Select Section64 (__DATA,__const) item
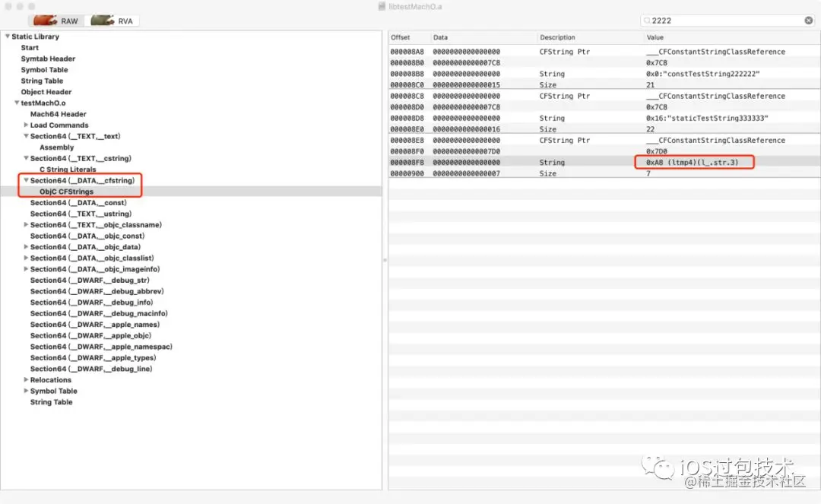This screenshot has width=821, height=504. coord(78,202)
